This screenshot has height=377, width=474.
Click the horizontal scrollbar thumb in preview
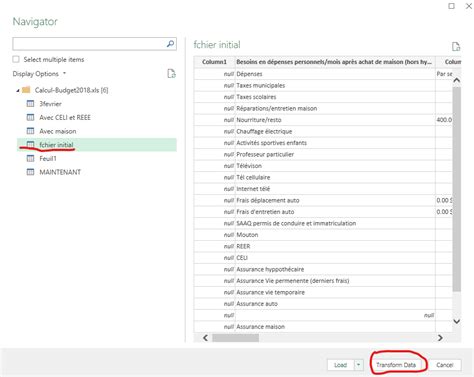click(x=235, y=338)
